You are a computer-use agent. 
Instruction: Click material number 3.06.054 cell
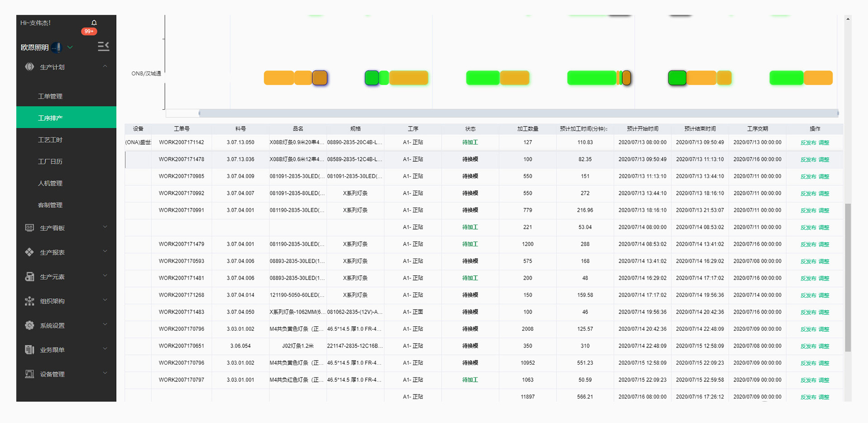241,346
